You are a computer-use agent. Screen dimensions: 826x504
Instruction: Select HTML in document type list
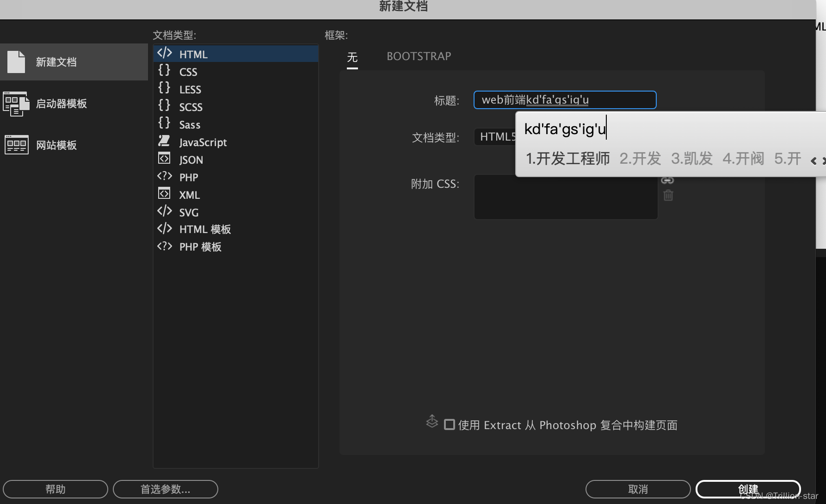[x=236, y=54]
